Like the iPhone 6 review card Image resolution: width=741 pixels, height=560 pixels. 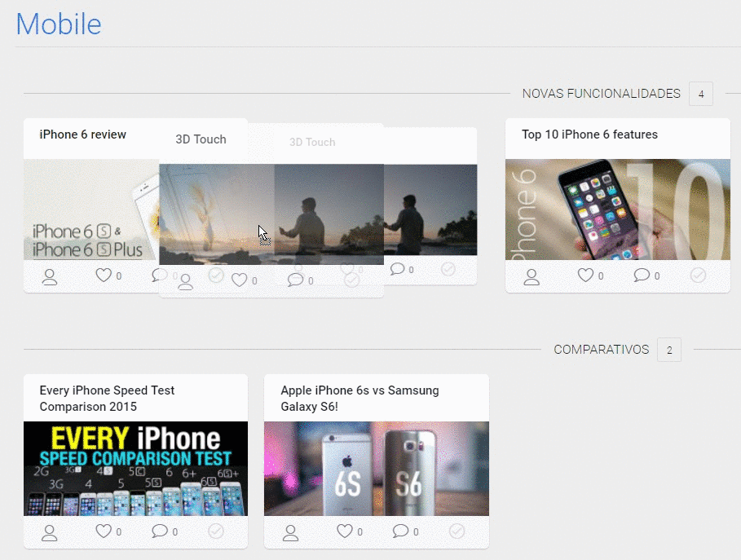coord(104,275)
